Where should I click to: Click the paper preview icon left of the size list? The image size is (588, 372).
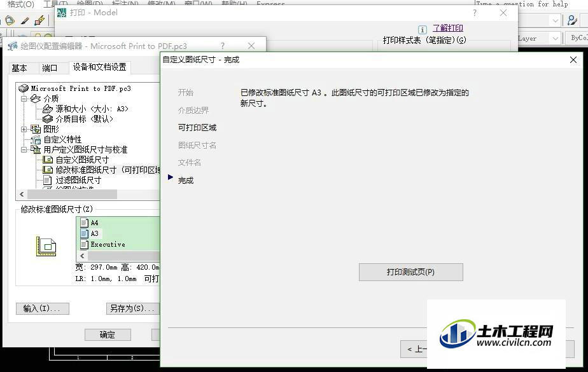[x=46, y=247]
